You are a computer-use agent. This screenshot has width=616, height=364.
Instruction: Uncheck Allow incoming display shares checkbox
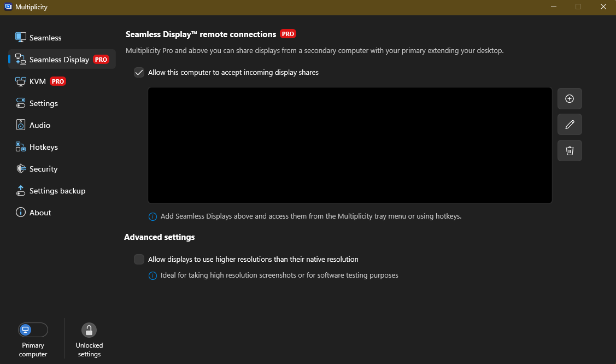139,73
